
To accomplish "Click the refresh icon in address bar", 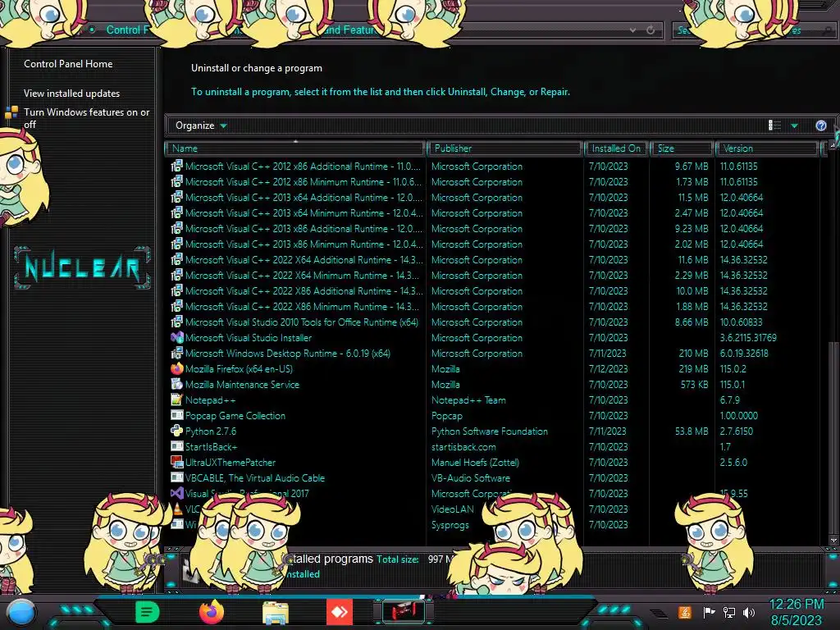I will click(651, 30).
